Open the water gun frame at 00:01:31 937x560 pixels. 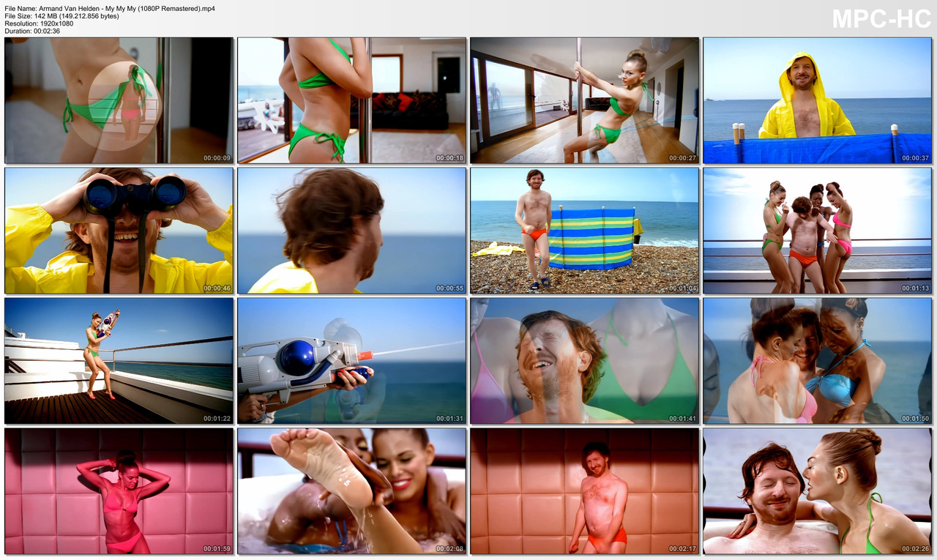pos(351,361)
